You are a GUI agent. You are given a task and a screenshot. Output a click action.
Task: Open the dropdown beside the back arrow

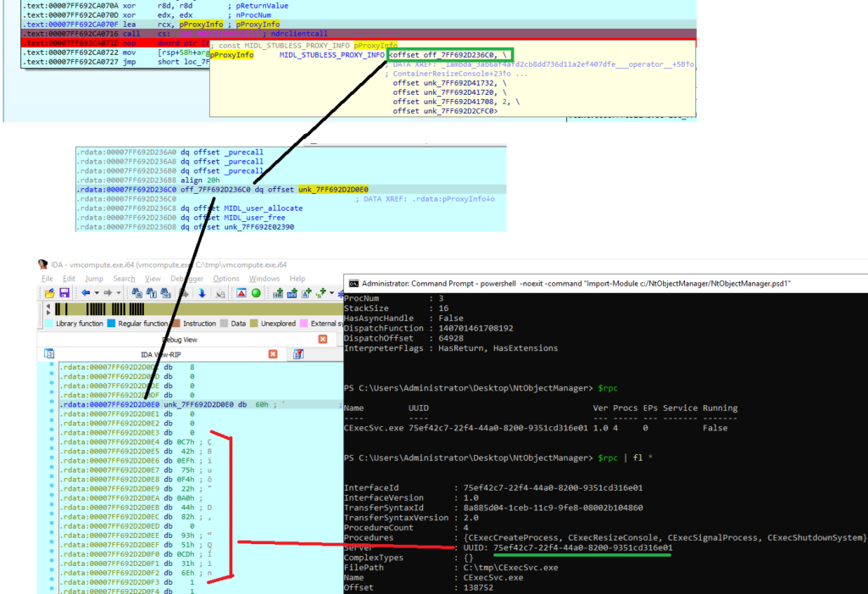pyautogui.click(x=97, y=292)
